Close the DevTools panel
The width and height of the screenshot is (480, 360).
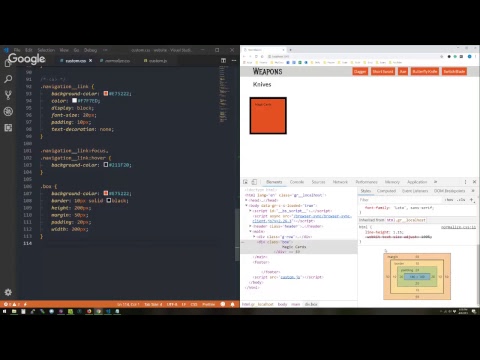pyautogui.click(x=474, y=182)
